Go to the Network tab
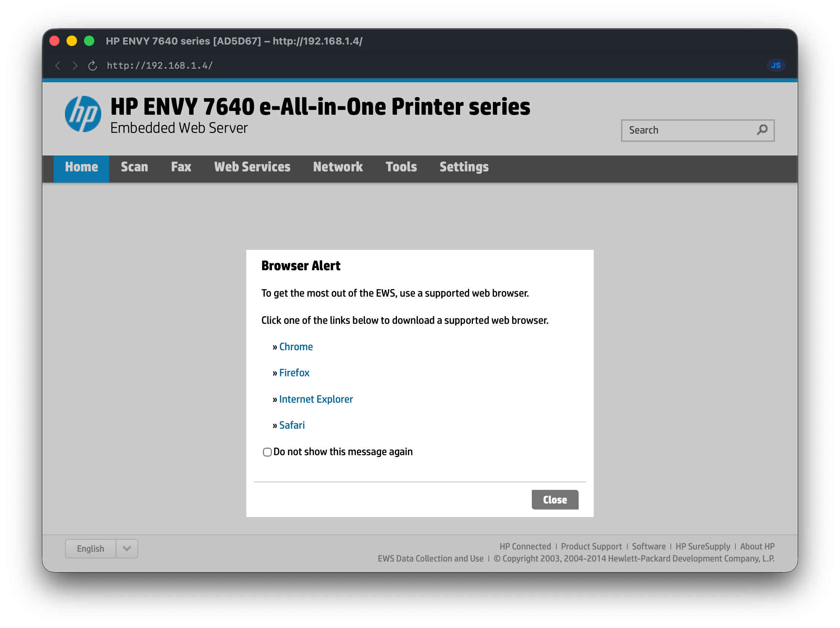The image size is (840, 628). 338,167
